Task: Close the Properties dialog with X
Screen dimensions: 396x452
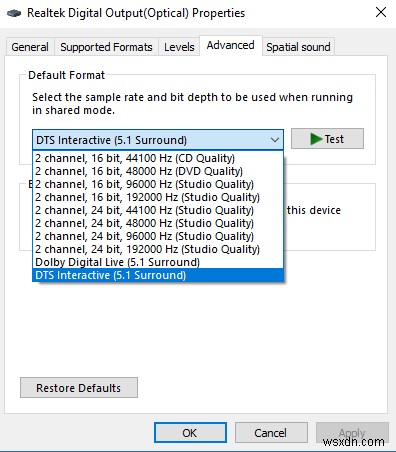Action: click(x=381, y=12)
